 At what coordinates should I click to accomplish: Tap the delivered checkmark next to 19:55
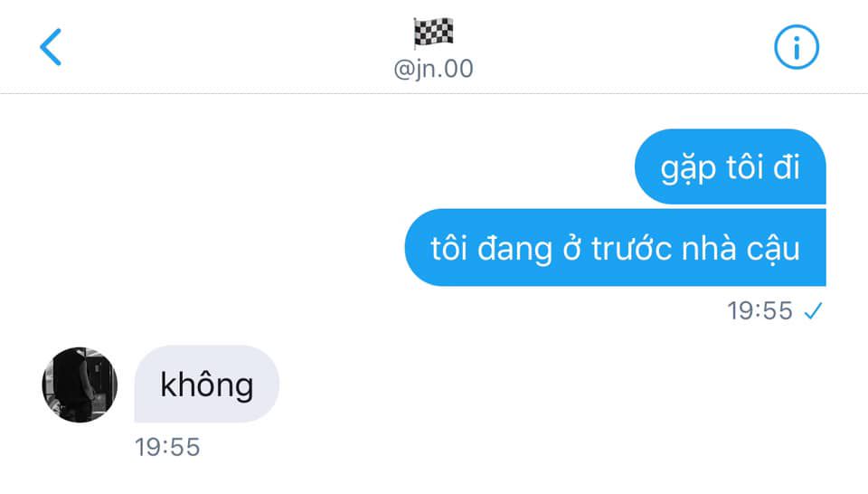click(x=813, y=310)
